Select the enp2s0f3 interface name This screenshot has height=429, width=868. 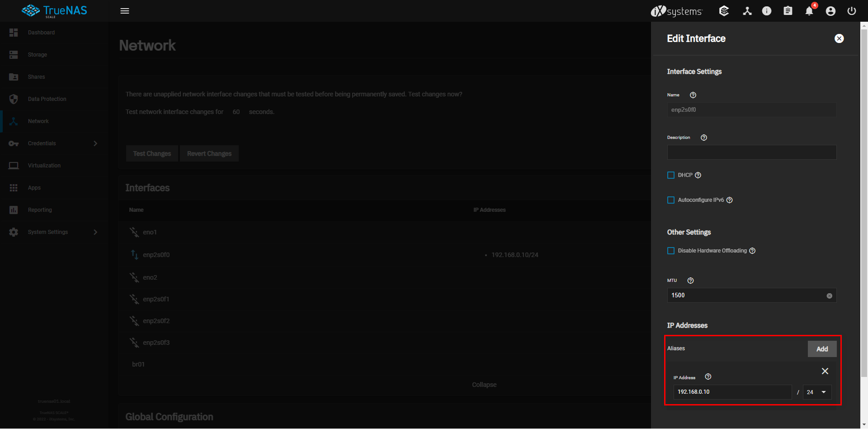coord(156,343)
